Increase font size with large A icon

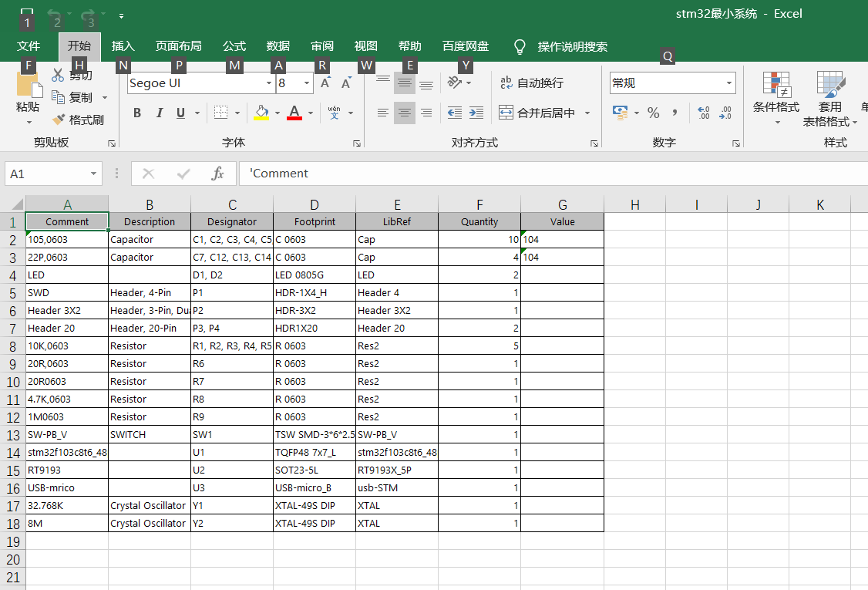click(325, 83)
